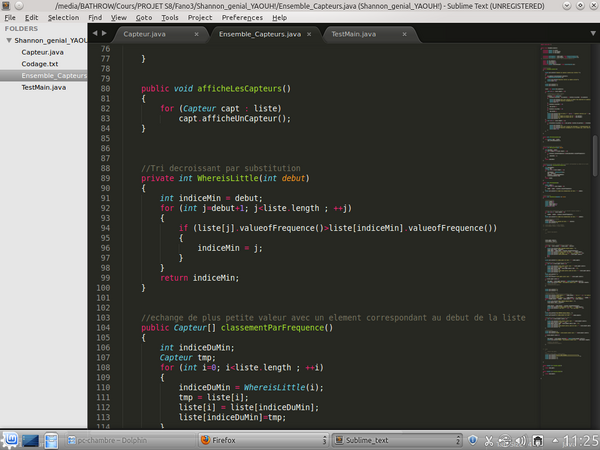Click the show desktop icon in taskbar
600x450 pixels.
click(31, 440)
